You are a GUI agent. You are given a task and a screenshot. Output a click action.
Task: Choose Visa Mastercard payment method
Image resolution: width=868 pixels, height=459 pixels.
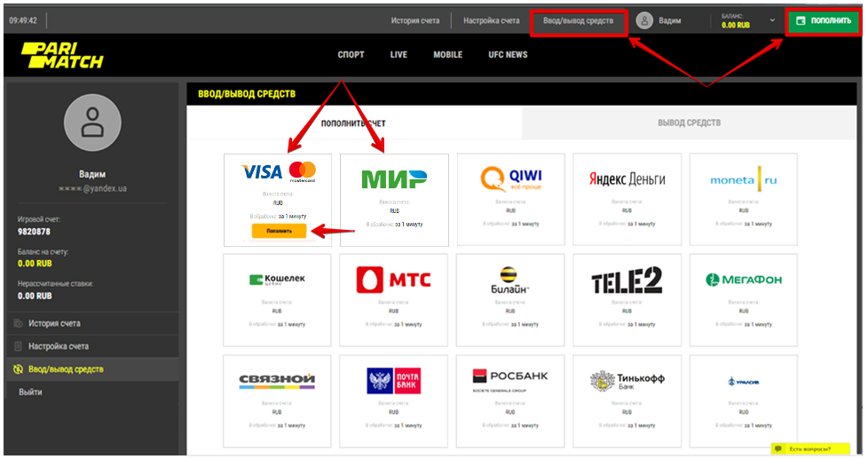point(278,200)
